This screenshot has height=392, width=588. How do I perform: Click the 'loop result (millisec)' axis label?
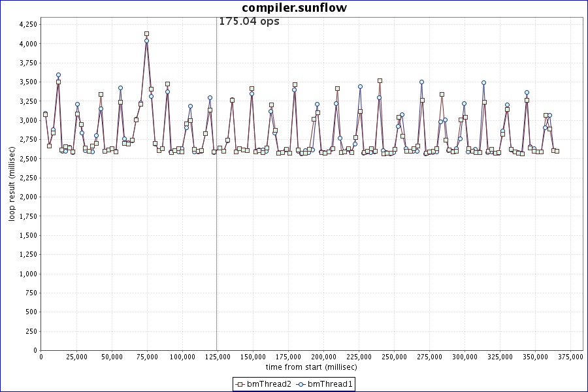pos(12,186)
